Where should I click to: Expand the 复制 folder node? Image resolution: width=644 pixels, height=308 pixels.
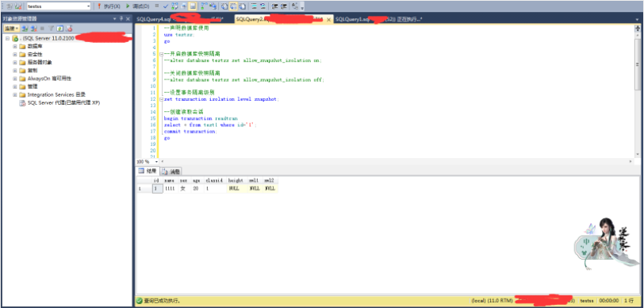[x=15, y=71]
